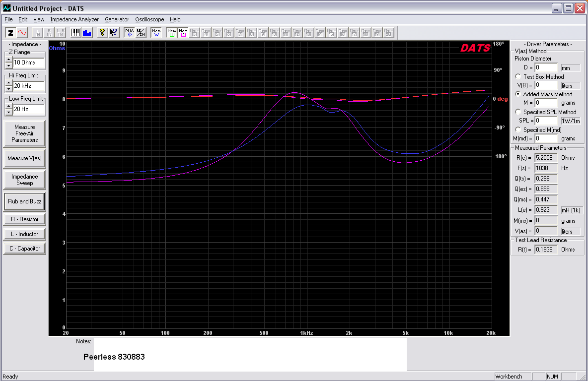588x381 pixels.
Task: Click the Mem 7 memory slot icon
Action: pyautogui.click(x=240, y=33)
